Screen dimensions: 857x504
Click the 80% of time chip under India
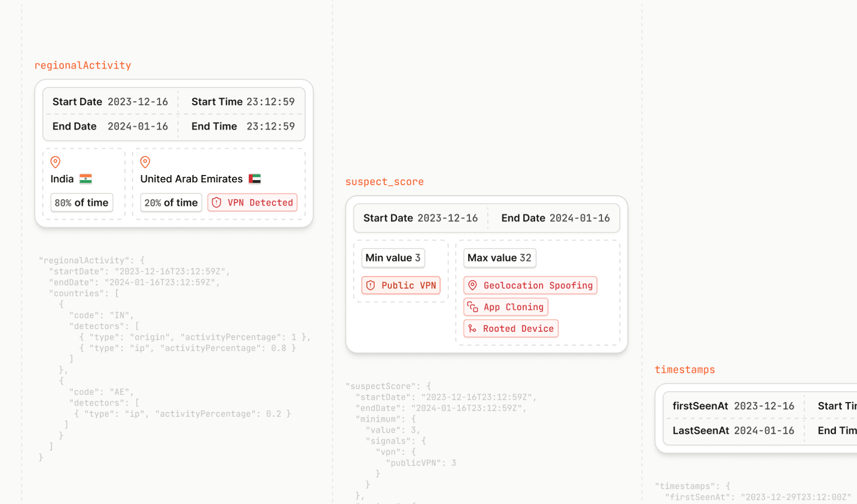(81, 202)
